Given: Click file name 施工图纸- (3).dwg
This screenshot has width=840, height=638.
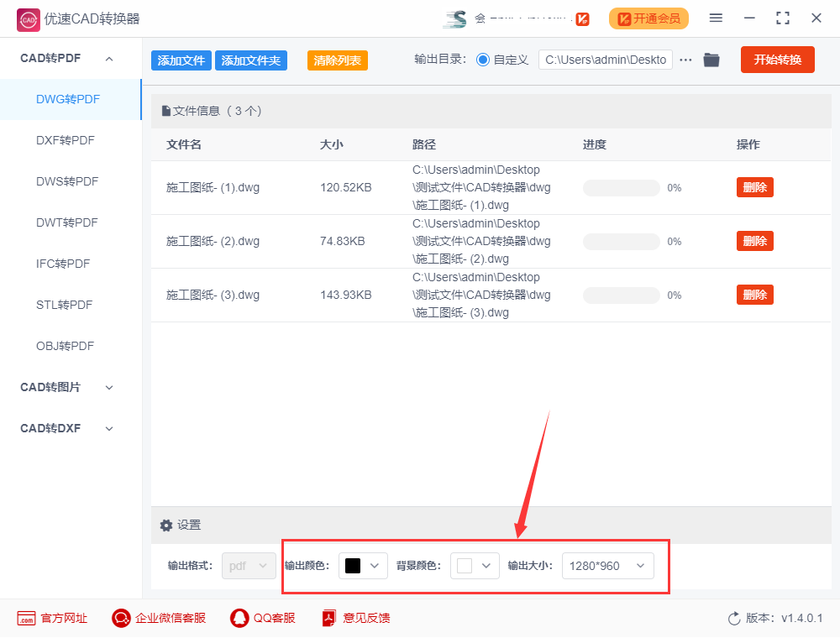Looking at the screenshot, I should coord(213,295).
